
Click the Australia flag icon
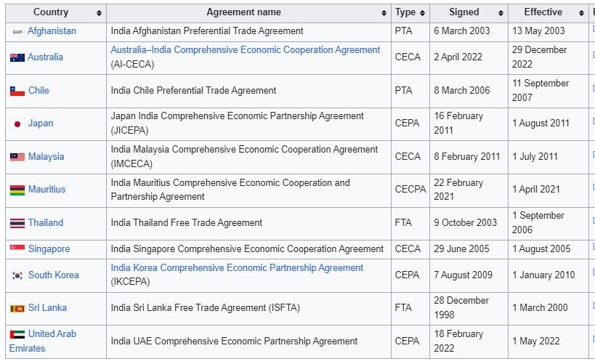point(17,57)
